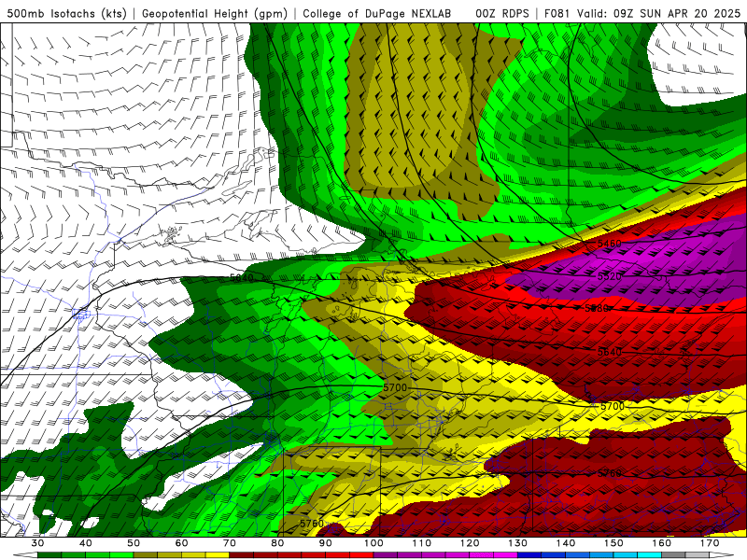
Task: Click the dark maroon swatch right after 70
Action: click(x=242, y=555)
